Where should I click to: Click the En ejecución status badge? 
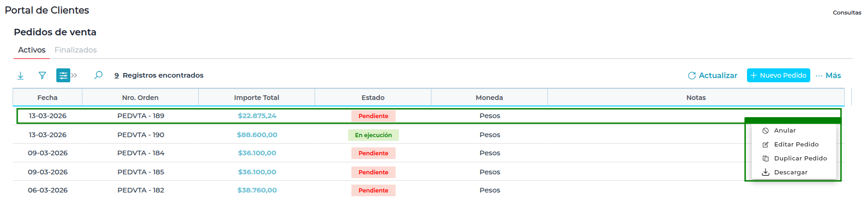click(373, 135)
